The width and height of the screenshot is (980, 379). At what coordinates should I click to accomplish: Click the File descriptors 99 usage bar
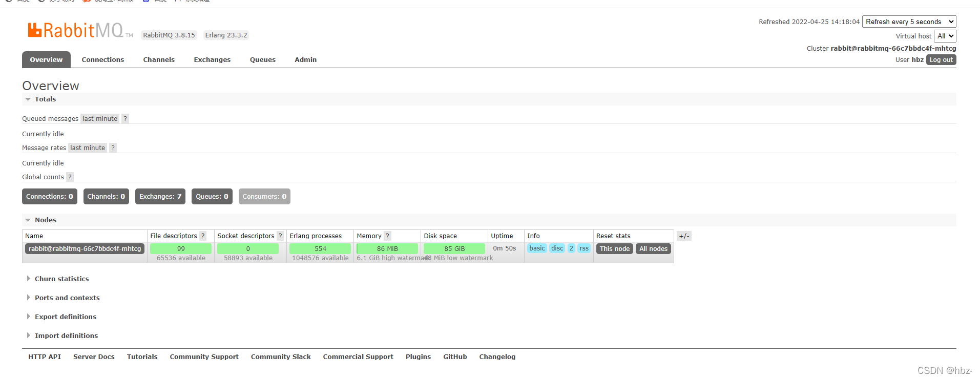coord(181,249)
